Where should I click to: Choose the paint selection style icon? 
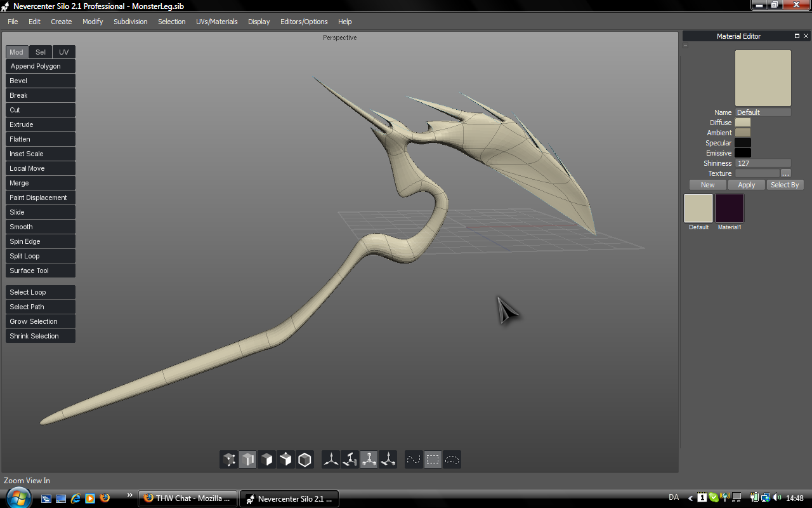coord(414,459)
